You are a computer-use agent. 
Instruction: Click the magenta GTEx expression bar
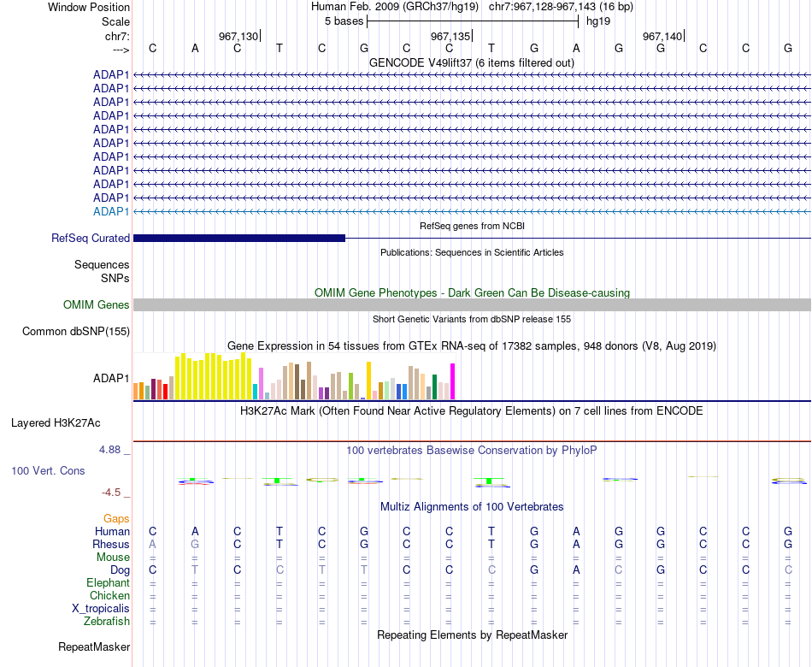click(x=453, y=381)
